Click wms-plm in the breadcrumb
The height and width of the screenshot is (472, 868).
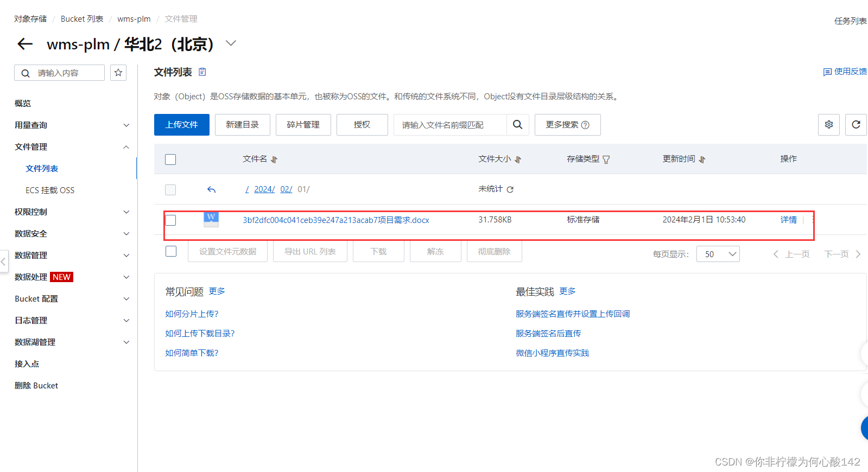(x=134, y=19)
